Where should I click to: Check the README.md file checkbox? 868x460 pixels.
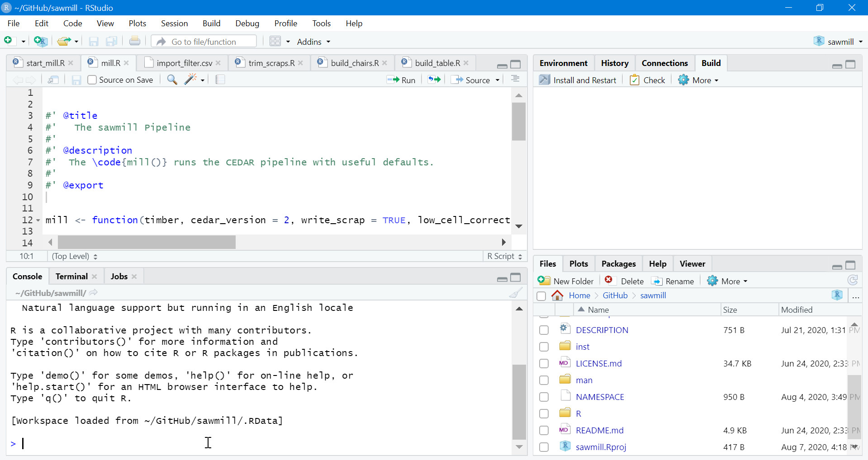tap(544, 431)
